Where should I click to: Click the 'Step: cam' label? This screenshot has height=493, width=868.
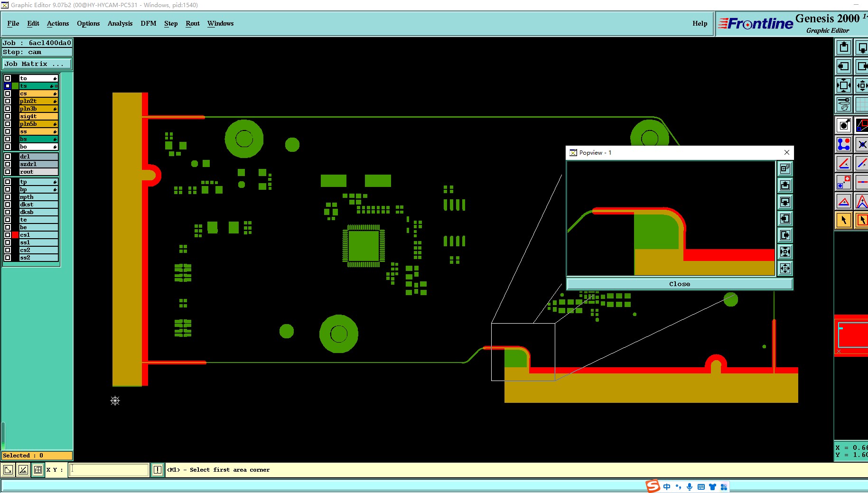point(37,52)
